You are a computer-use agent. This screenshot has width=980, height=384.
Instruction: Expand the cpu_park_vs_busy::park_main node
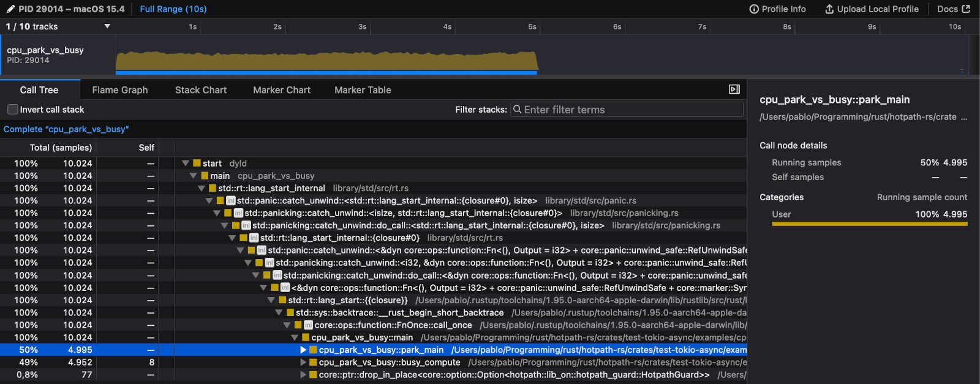coord(303,350)
